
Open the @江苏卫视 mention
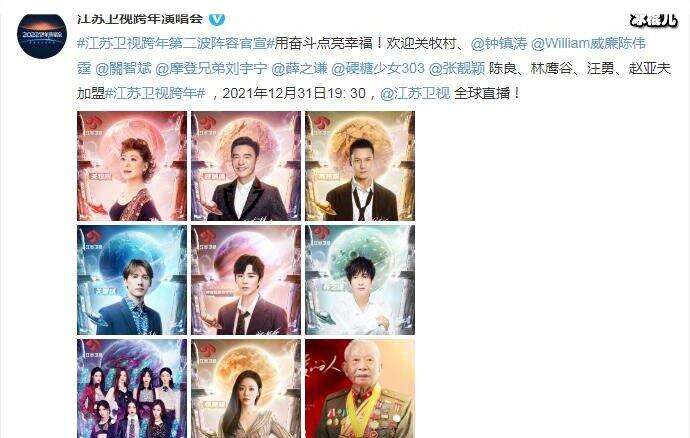415,93
